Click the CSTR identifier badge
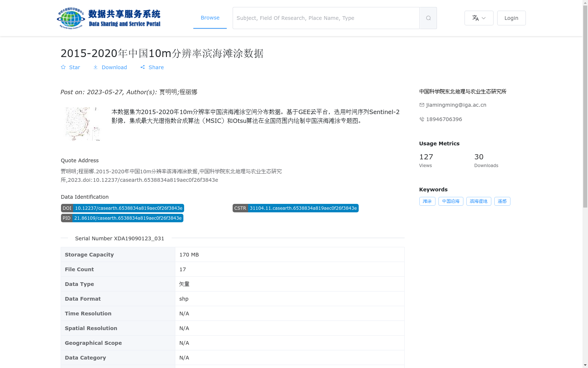The height and width of the screenshot is (368, 588). 295,208
